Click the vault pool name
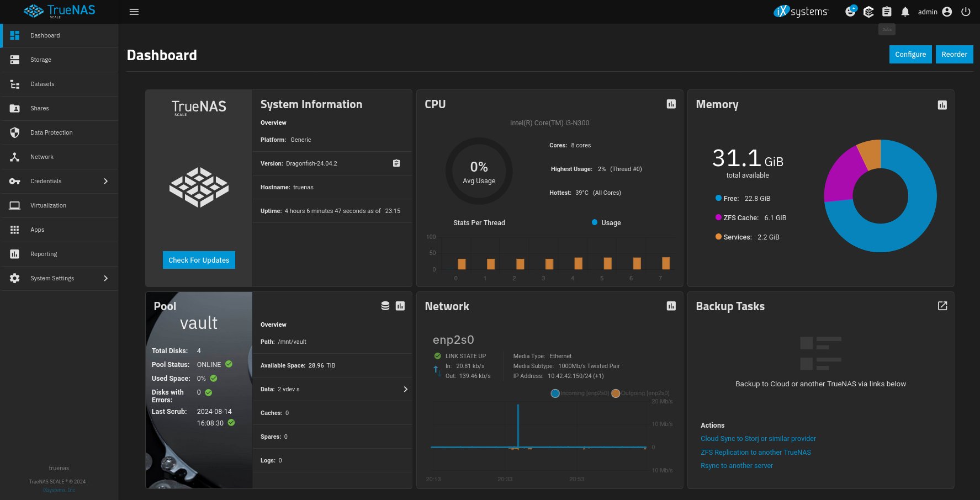Viewport: 980px width, 500px height. click(x=199, y=323)
